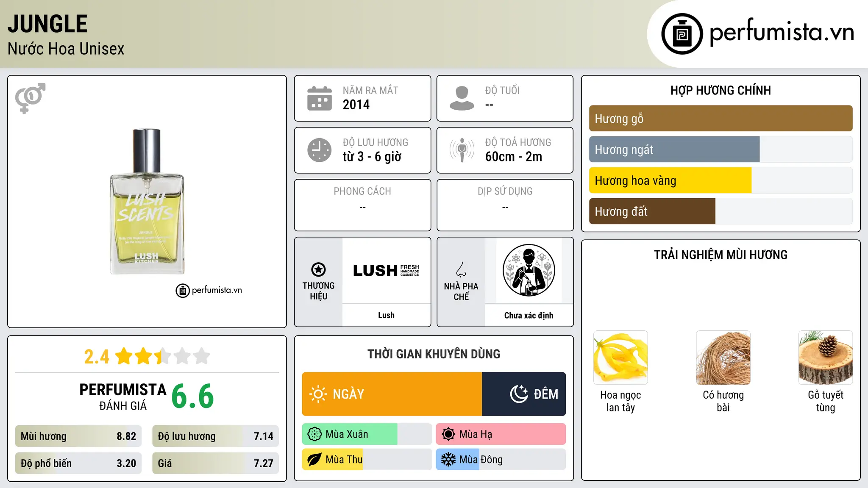This screenshot has width=868, height=488.
Task: Click the Hương ngát accord bar
Action: click(721, 149)
